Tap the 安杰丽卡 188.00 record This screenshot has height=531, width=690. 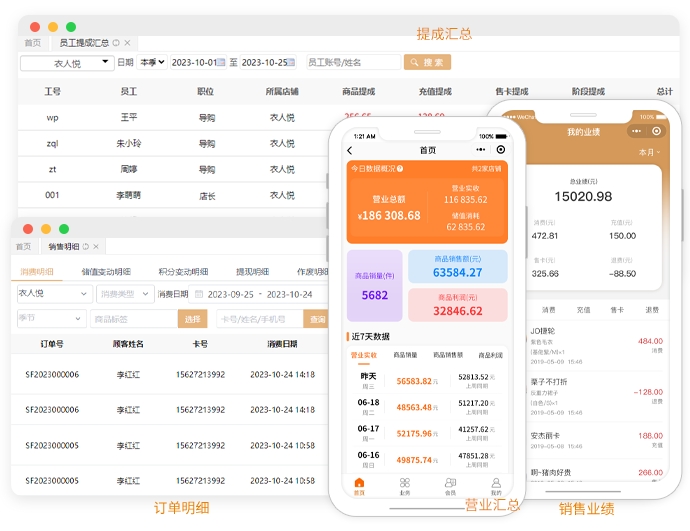point(596,440)
